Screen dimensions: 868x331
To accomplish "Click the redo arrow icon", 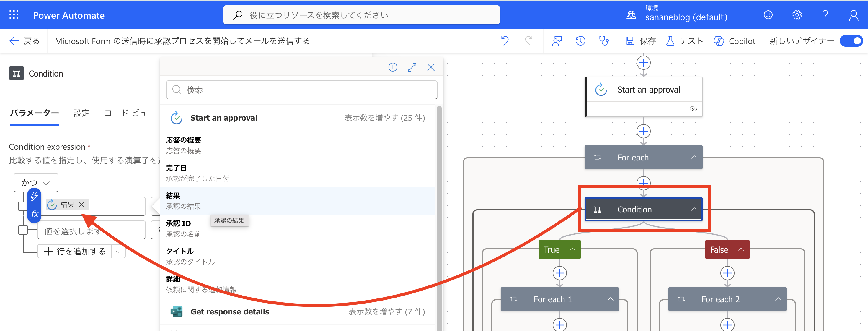I will [x=529, y=41].
